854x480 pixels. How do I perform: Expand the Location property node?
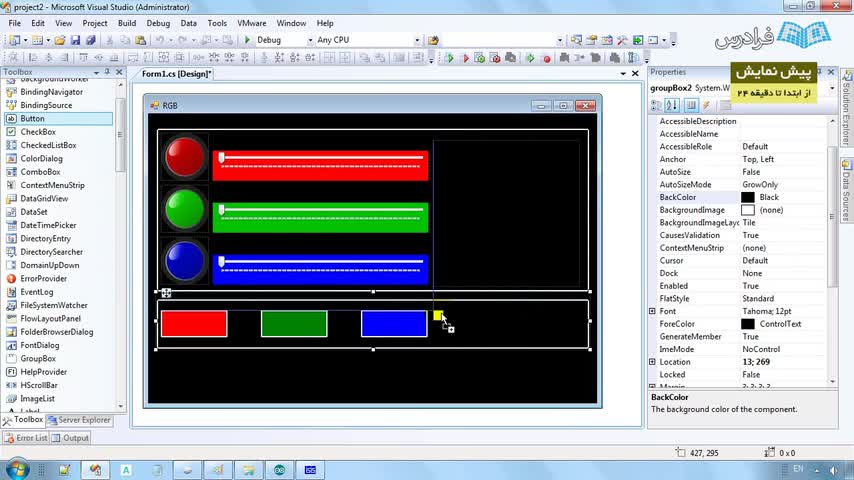(652, 362)
